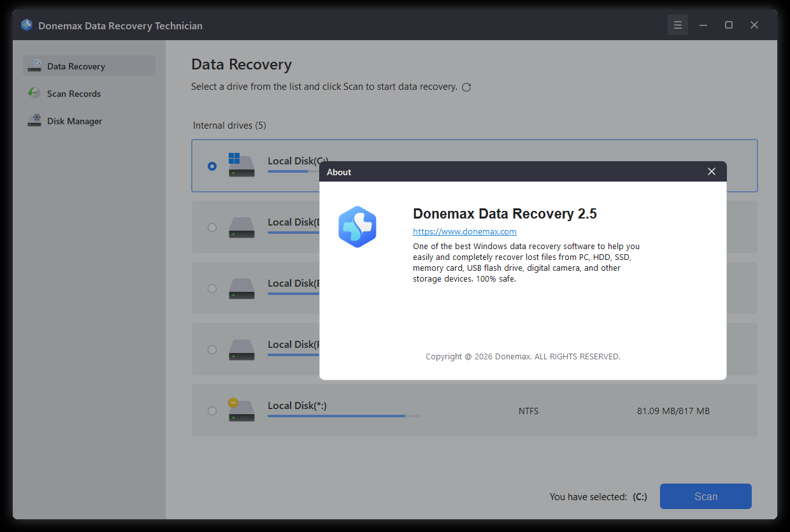Click the Donemax app icon in title bar
The height and width of the screenshot is (532, 790).
pyautogui.click(x=27, y=25)
